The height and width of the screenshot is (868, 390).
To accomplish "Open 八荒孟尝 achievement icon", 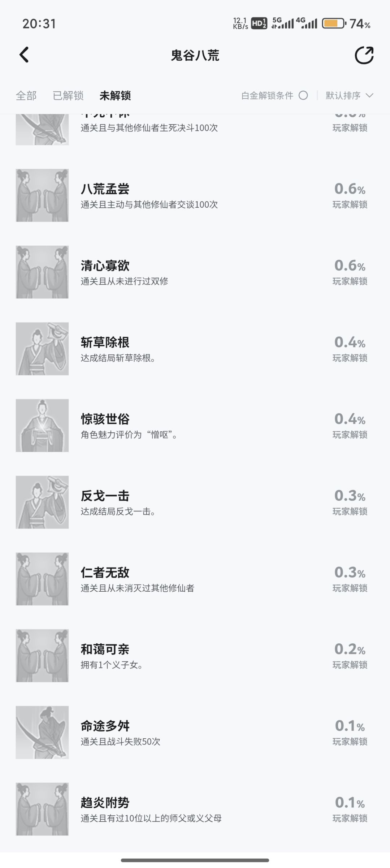I will 42,195.
